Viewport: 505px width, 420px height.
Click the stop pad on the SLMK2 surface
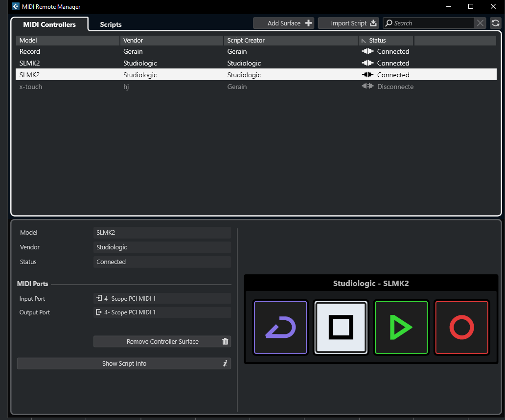point(341,327)
